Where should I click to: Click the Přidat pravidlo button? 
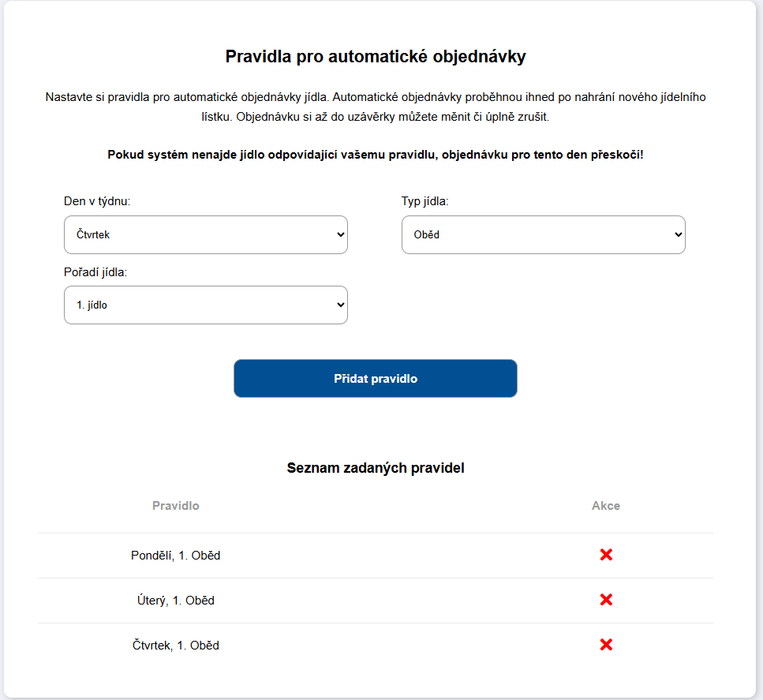point(376,379)
